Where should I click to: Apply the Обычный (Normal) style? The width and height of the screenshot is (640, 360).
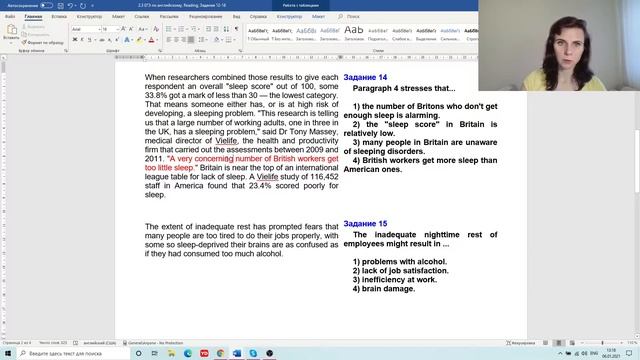pos(258,34)
